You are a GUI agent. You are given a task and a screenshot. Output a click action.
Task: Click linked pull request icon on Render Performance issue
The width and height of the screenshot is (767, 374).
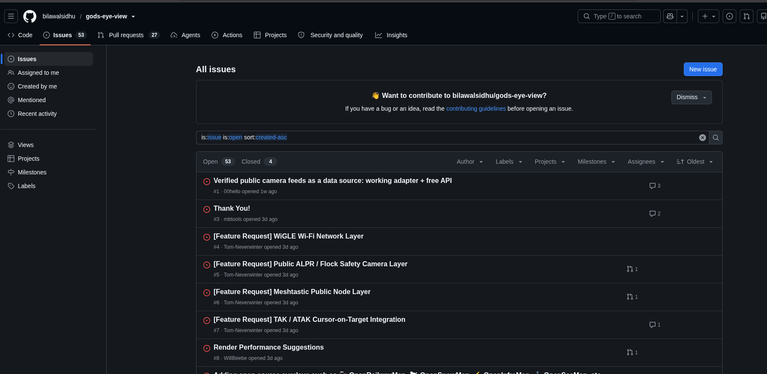coord(632,352)
